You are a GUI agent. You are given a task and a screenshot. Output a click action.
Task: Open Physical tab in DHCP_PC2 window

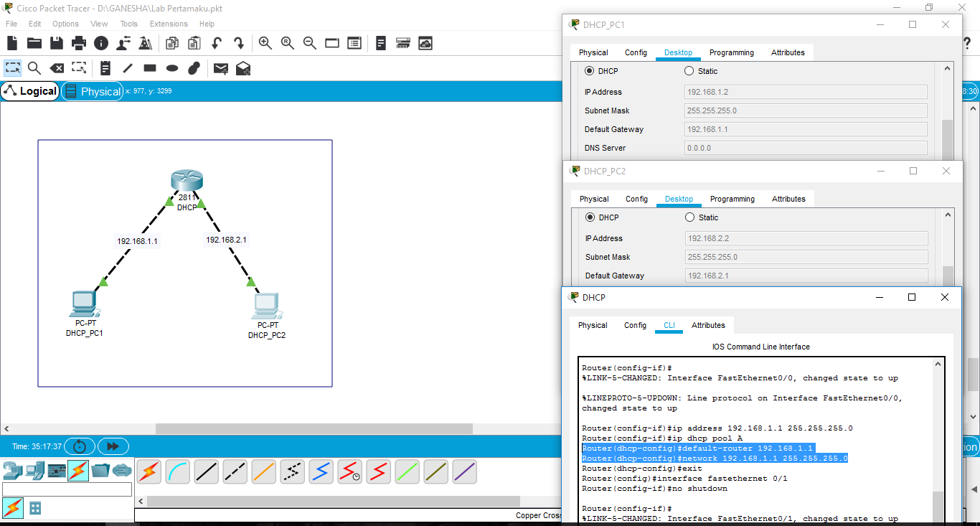coord(594,199)
